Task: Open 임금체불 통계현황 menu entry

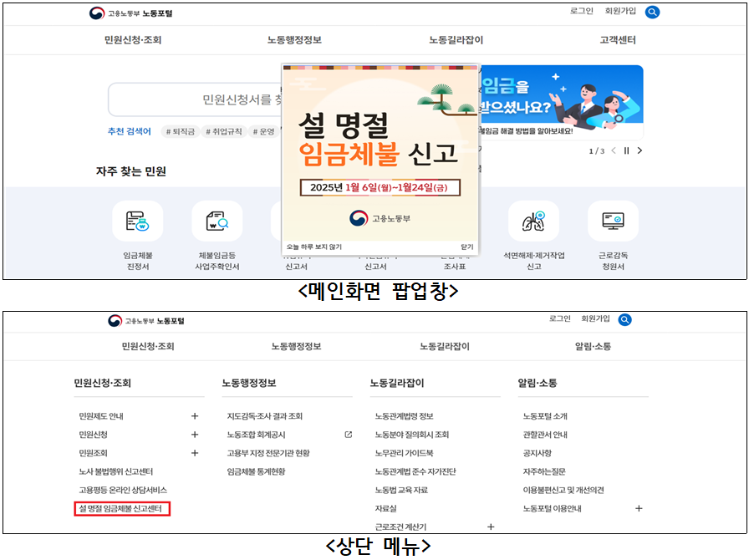Action: (256, 471)
